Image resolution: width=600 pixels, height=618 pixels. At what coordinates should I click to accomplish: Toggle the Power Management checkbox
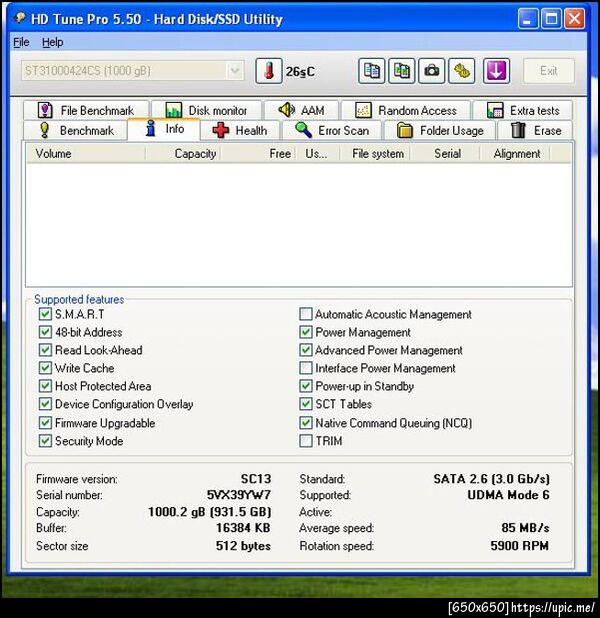[x=306, y=332]
